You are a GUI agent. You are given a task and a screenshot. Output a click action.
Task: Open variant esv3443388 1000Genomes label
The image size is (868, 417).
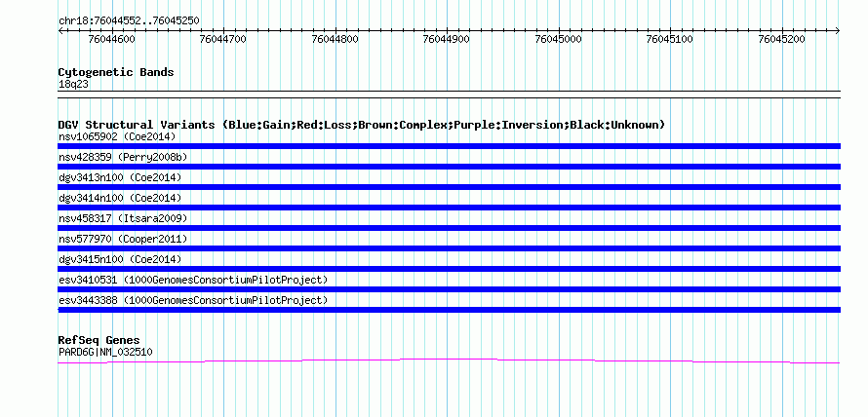pyautogui.click(x=193, y=300)
